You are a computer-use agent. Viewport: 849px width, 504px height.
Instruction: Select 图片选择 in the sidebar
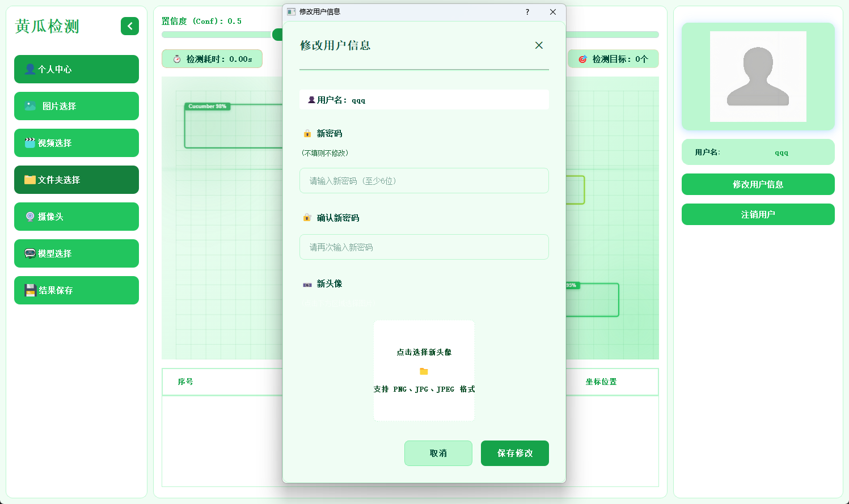77,106
